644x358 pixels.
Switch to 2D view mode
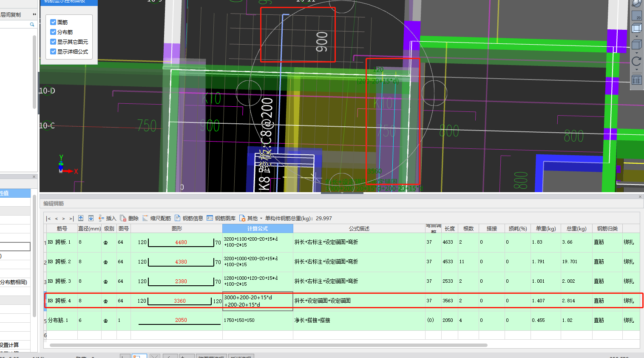click(637, 16)
